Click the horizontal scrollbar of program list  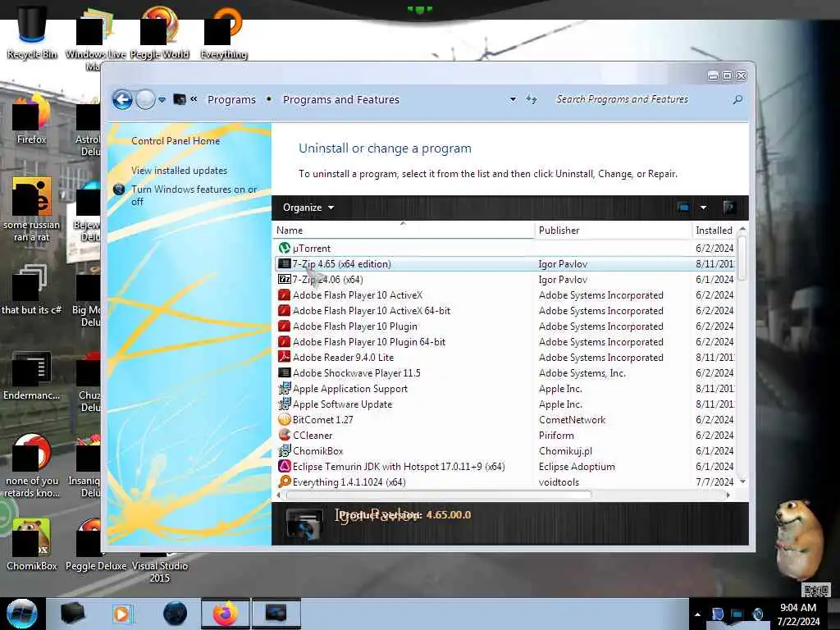tap(439, 495)
